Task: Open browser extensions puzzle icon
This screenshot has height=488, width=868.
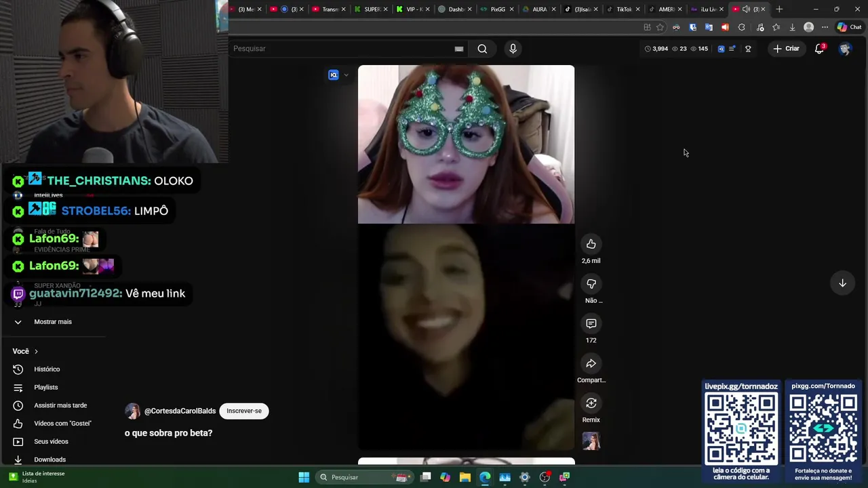Action: tap(741, 27)
